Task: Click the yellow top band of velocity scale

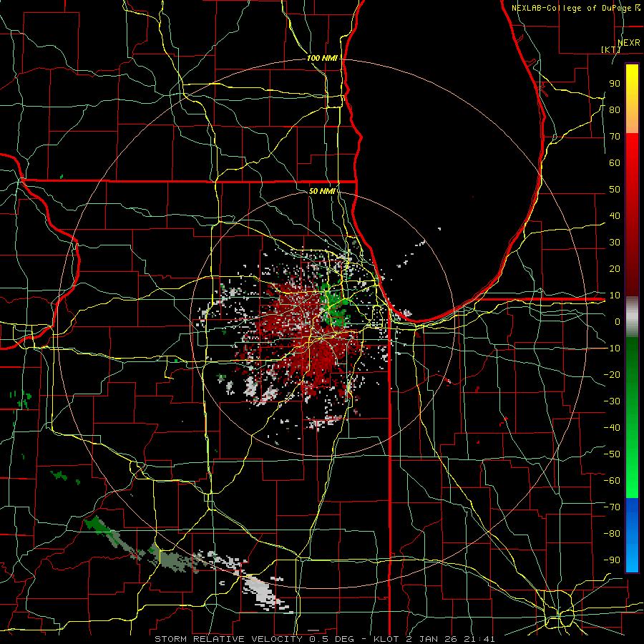Action: tap(632, 99)
